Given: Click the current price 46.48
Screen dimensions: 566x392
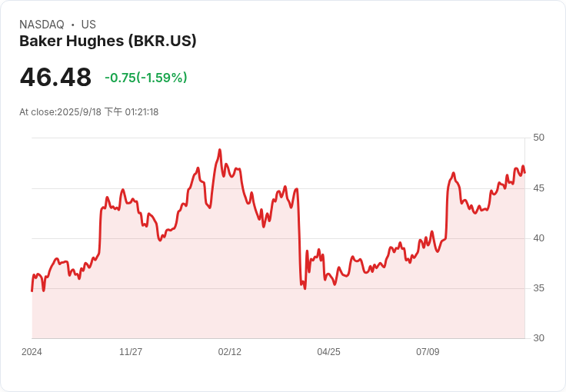Looking at the screenshot, I should click(x=55, y=77).
